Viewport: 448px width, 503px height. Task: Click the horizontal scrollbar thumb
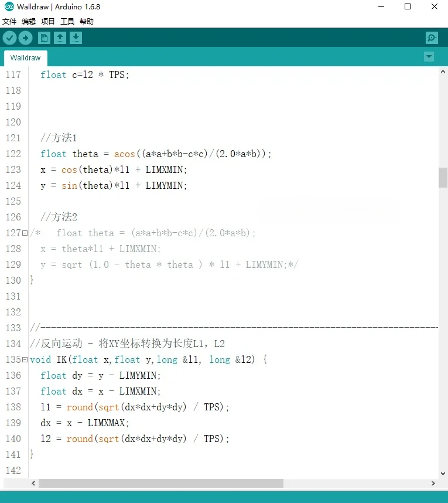(x=161, y=483)
